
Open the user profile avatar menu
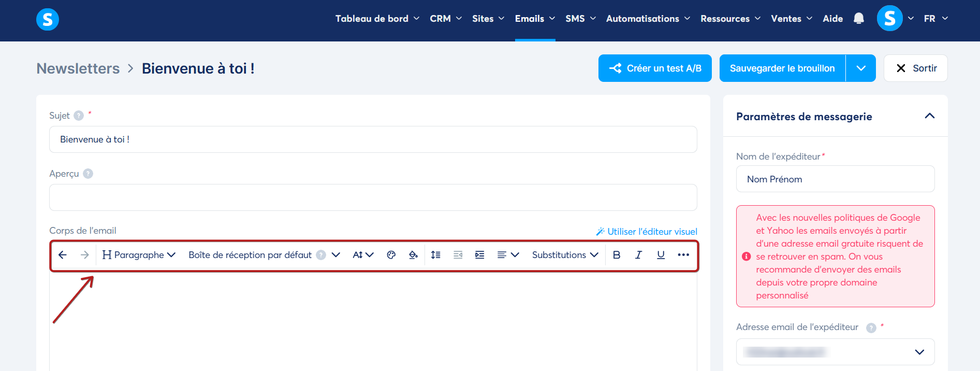point(890,18)
